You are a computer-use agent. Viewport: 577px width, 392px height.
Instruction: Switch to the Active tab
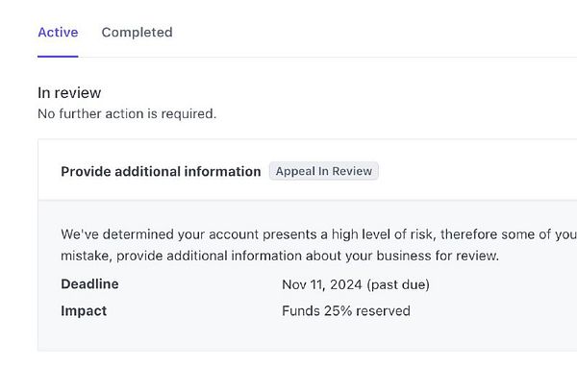pyautogui.click(x=58, y=33)
